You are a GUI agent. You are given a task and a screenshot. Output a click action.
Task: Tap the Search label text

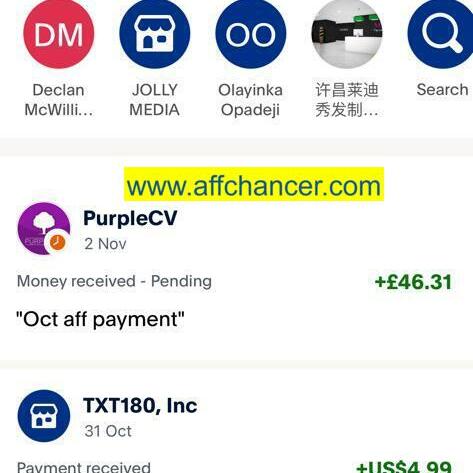point(442,90)
